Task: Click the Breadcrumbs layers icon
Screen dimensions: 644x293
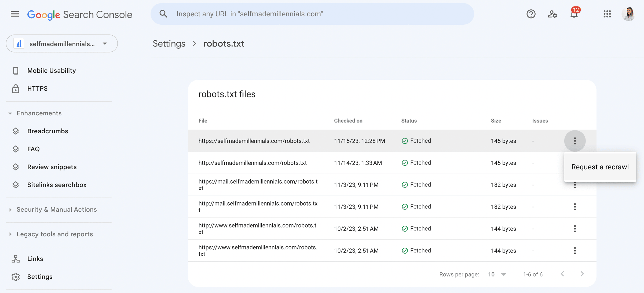Action: [x=16, y=131]
